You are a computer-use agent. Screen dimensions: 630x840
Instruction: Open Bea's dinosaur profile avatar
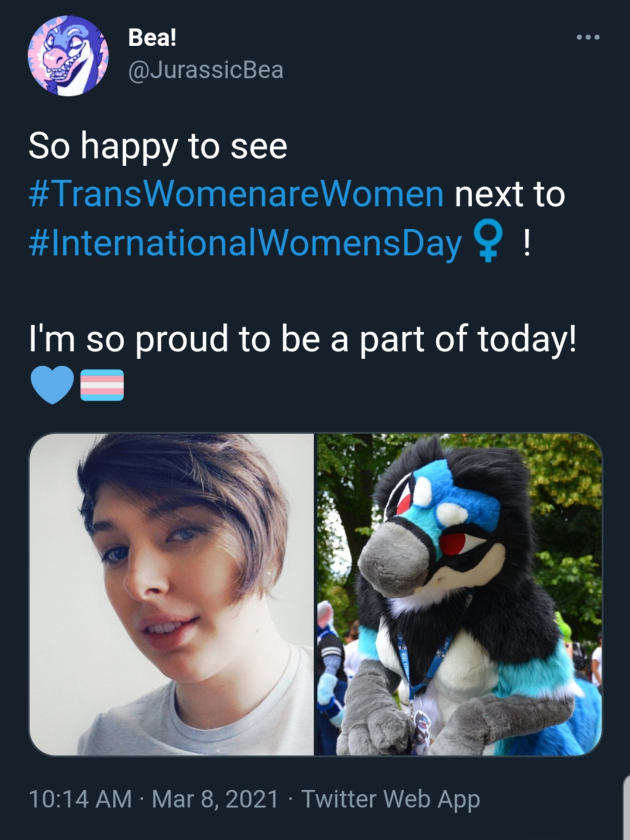click(x=68, y=56)
